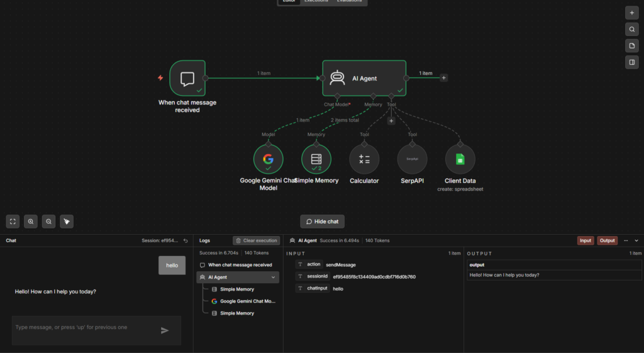This screenshot has width=644, height=353.
Task: Select the When chat message received node
Action: (x=187, y=78)
